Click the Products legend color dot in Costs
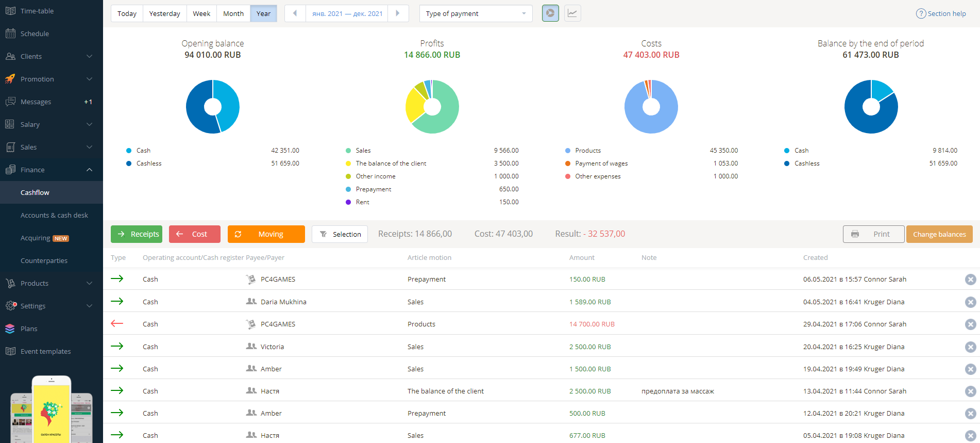This screenshot has width=980, height=443. coord(568,151)
